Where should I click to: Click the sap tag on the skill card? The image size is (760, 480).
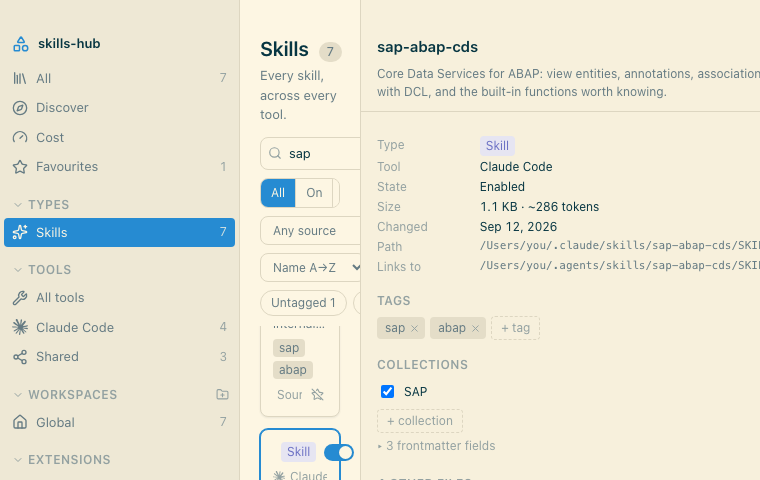pyautogui.click(x=289, y=348)
